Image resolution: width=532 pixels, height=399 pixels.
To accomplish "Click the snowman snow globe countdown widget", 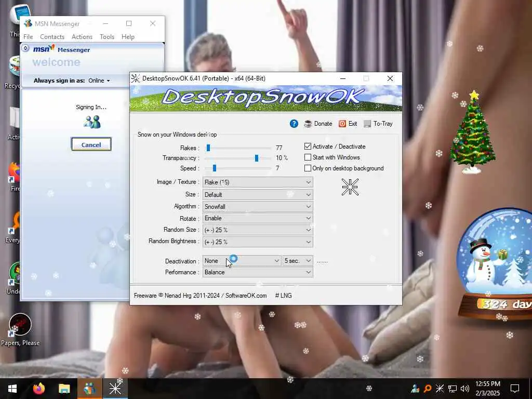I will pos(495,264).
